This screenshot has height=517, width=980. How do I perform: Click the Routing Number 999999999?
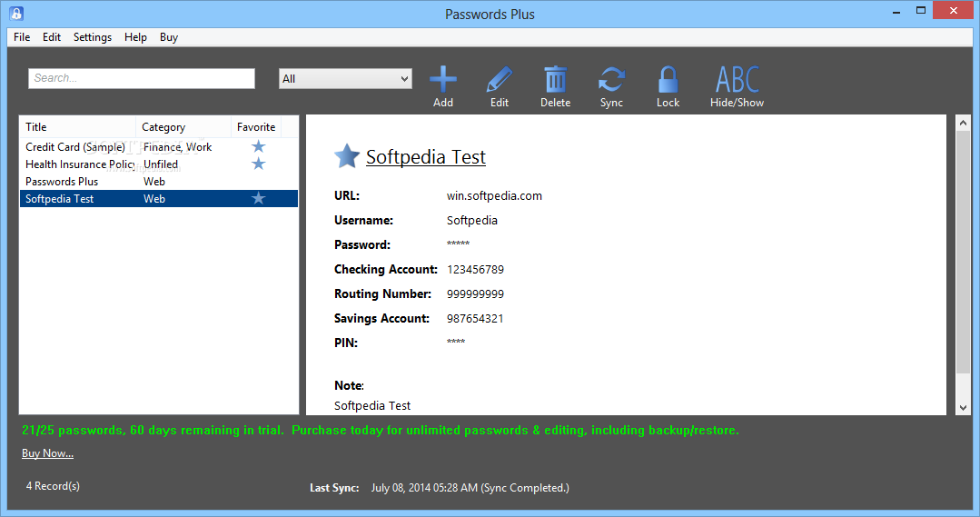pos(476,293)
